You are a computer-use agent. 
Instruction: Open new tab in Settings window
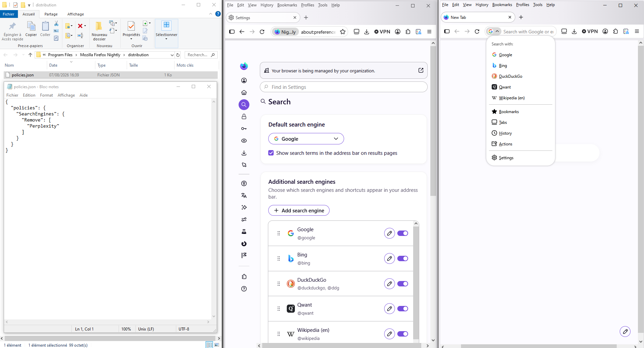[x=306, y=18]
